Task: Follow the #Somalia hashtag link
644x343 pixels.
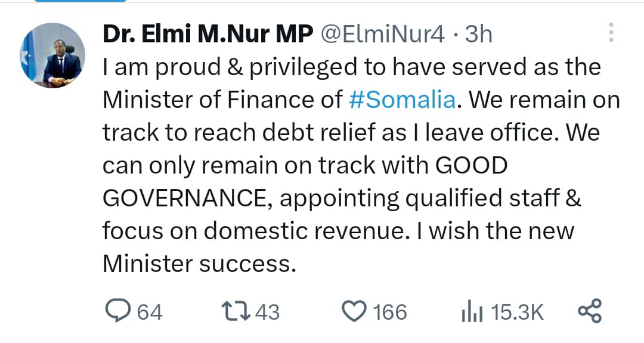Action: (401, 100)
